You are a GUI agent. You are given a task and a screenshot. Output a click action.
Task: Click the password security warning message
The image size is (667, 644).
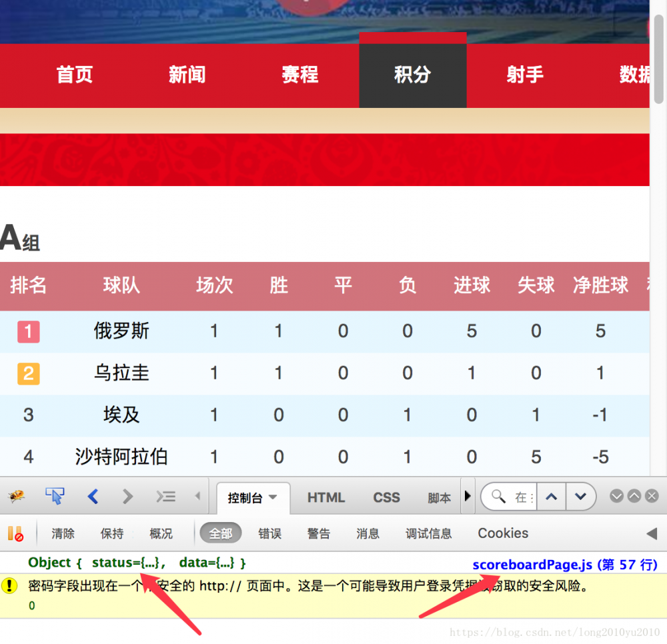point(308,586)
